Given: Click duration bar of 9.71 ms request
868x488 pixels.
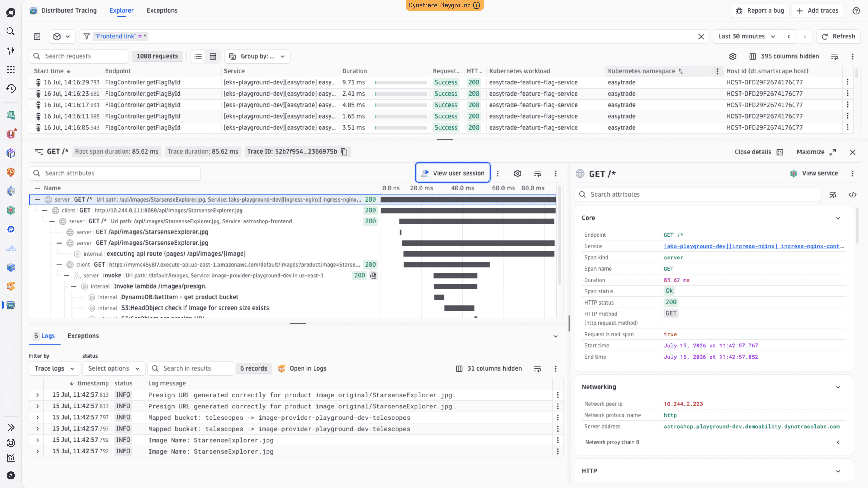Looking at the screenshot, I should click(x=401, y=82).
